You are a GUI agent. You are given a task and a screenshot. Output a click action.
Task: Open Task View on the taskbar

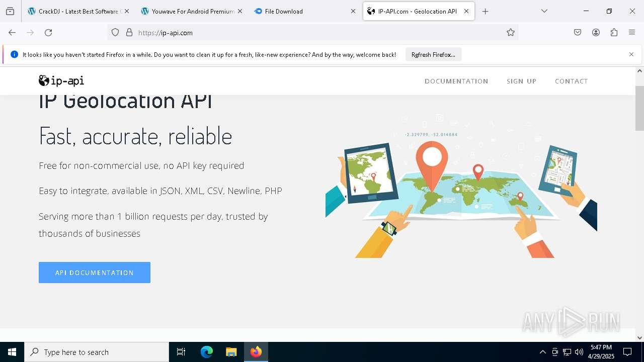[x=181, y=352]
